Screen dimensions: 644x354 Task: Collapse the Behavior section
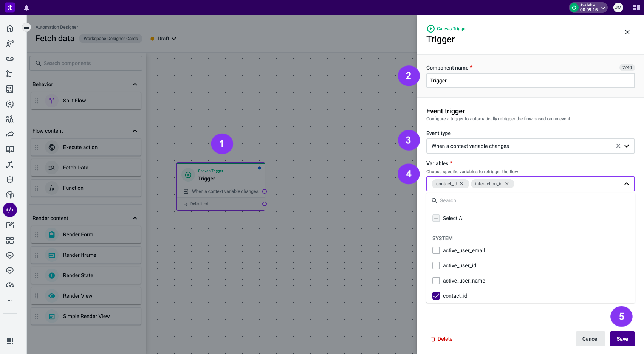135,84
